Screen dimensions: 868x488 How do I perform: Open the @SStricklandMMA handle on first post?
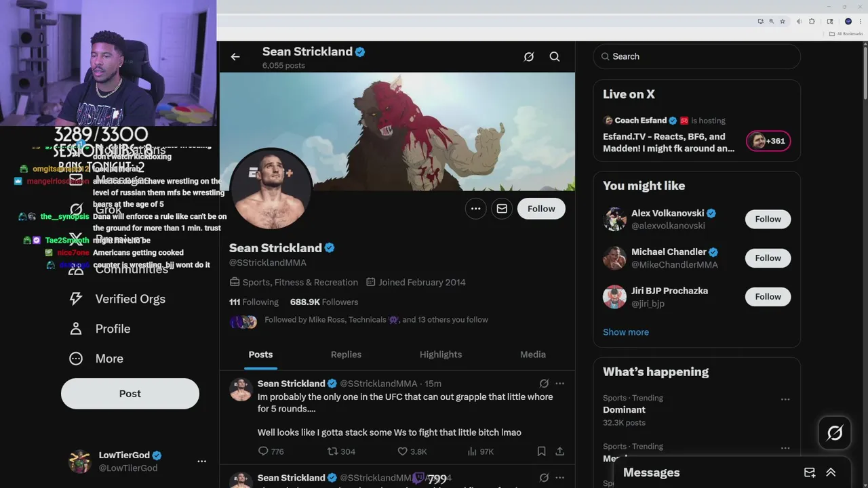point(378,384)
